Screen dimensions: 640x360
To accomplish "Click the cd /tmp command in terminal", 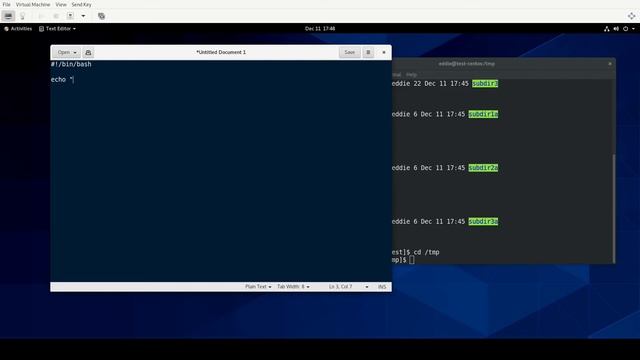I will (x=427, y=252).
